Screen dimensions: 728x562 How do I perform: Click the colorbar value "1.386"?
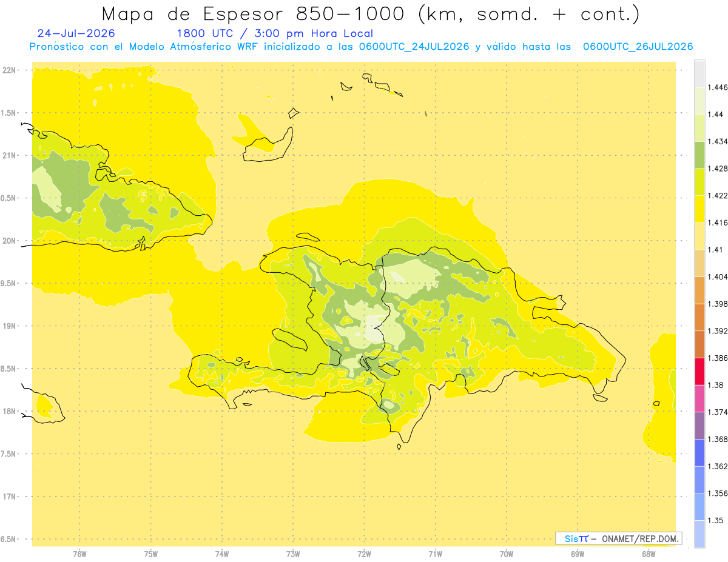click(x=718, y=358)
